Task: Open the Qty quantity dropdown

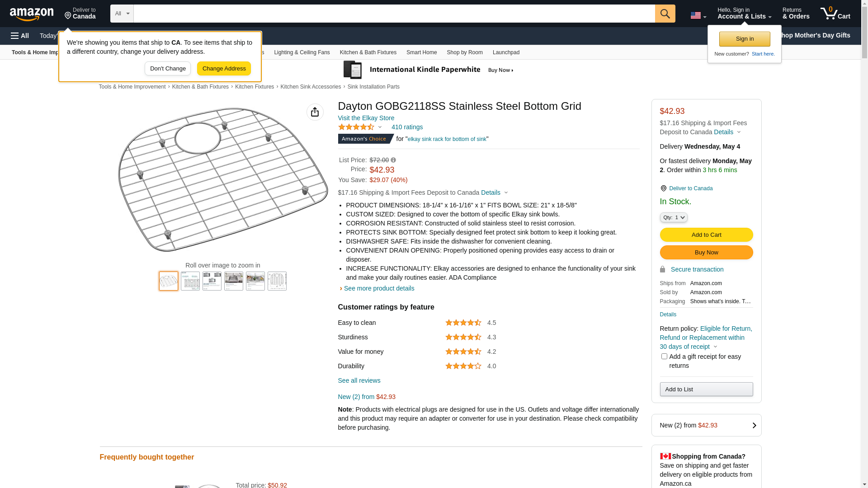Action: 674,217
